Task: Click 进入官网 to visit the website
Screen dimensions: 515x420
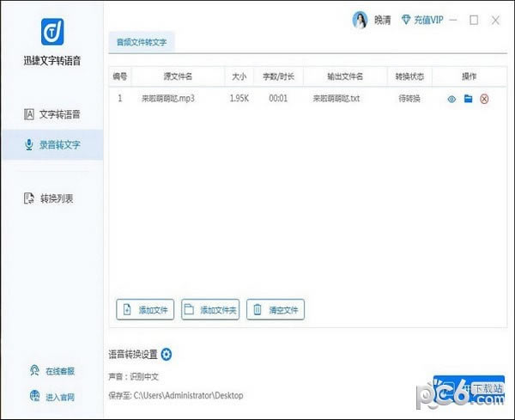Action: (x=52, y=397)
